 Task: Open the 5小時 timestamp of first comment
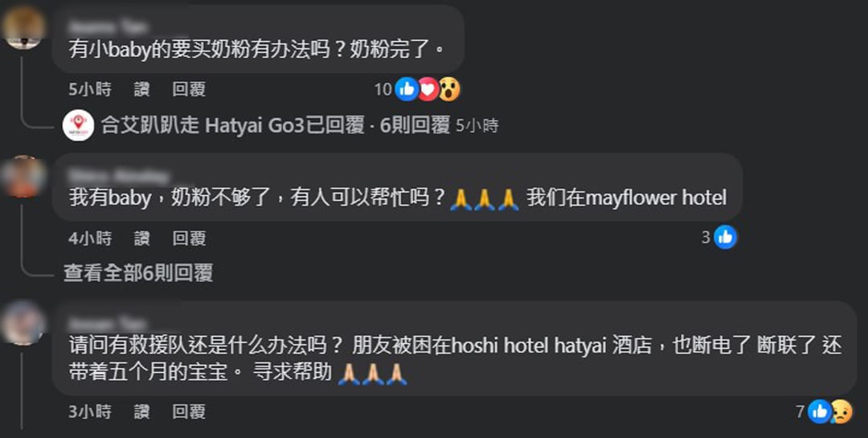pyautogui.click(x=90, y=89)
